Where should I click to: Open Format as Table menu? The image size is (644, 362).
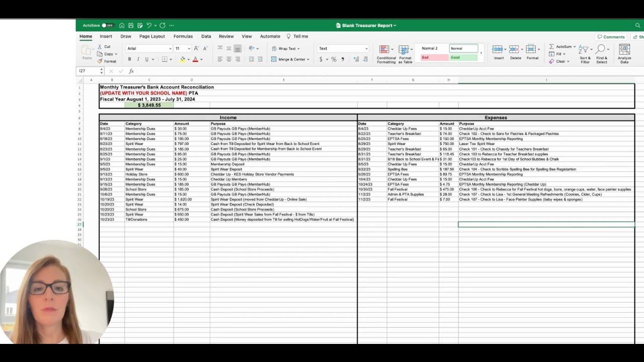click(x=405, y=54)
